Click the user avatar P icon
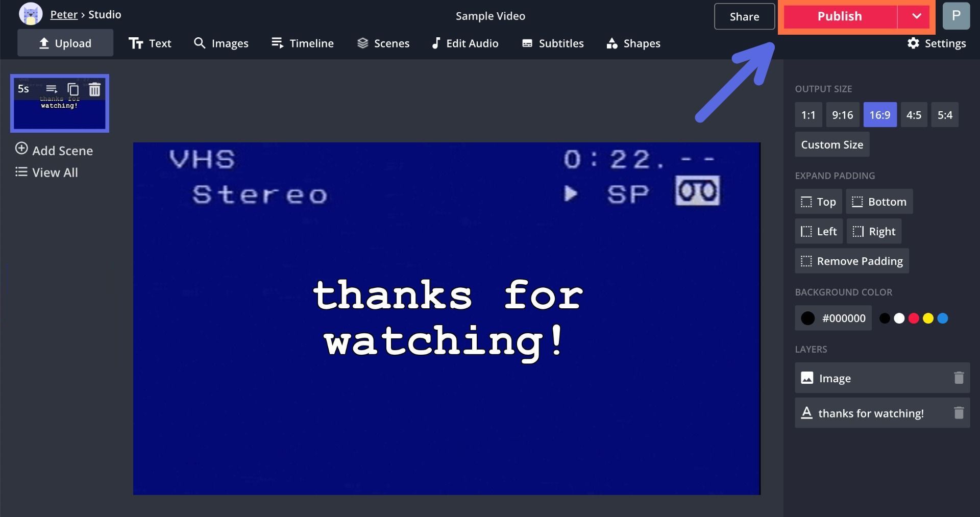The height and width of the screenshot is (517, 980). pyautogui.click(x=955, y=16)
